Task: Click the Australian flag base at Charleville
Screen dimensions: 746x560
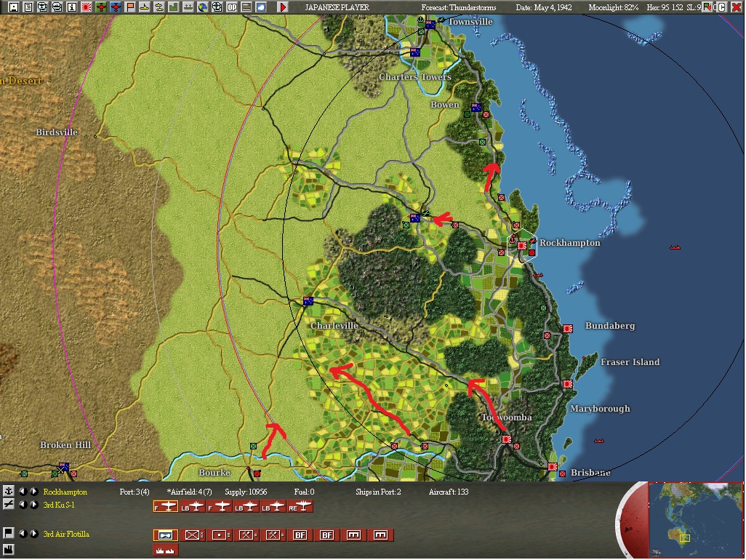Action: tap(308, 300)
